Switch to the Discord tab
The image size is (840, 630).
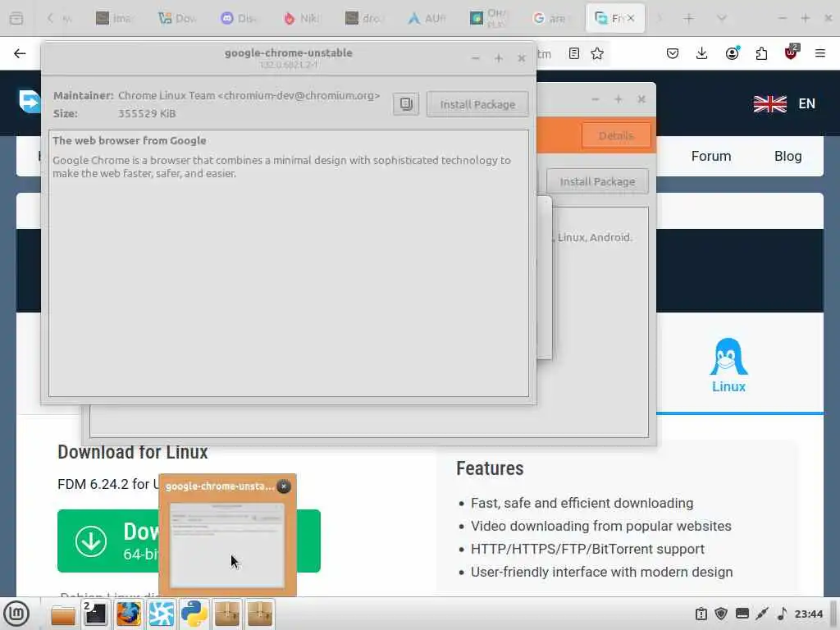[239, 18]
